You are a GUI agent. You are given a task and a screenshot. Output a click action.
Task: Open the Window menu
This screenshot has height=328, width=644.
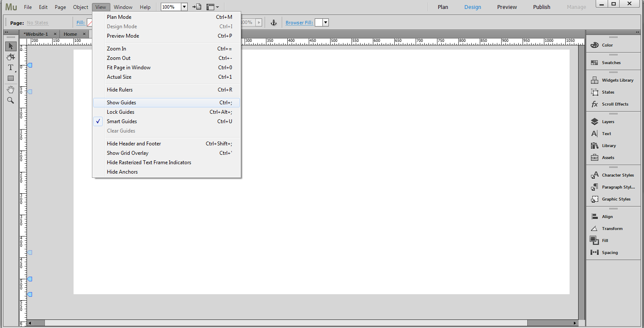point(123,7)
